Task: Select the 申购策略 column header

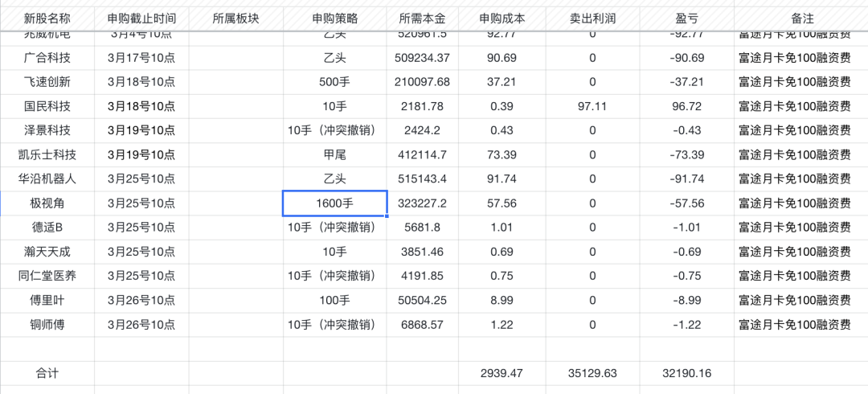Action: coord(335,18)
